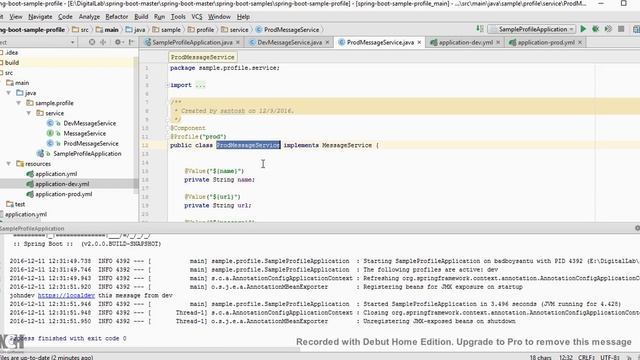Open the Run menu
This screenshot has height=360, width=640.
159,17
